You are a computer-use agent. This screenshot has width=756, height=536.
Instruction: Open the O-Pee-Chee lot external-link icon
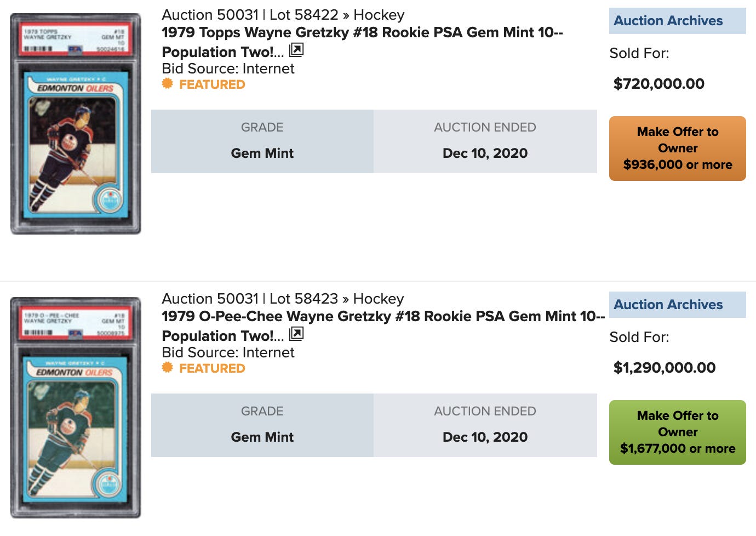pyautogui.click(x=296, y=334)
